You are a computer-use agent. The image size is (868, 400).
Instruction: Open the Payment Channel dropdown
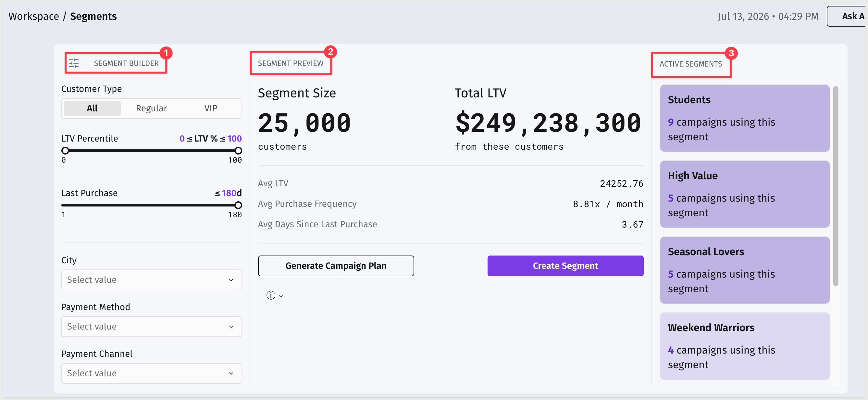tap(152, 373)
